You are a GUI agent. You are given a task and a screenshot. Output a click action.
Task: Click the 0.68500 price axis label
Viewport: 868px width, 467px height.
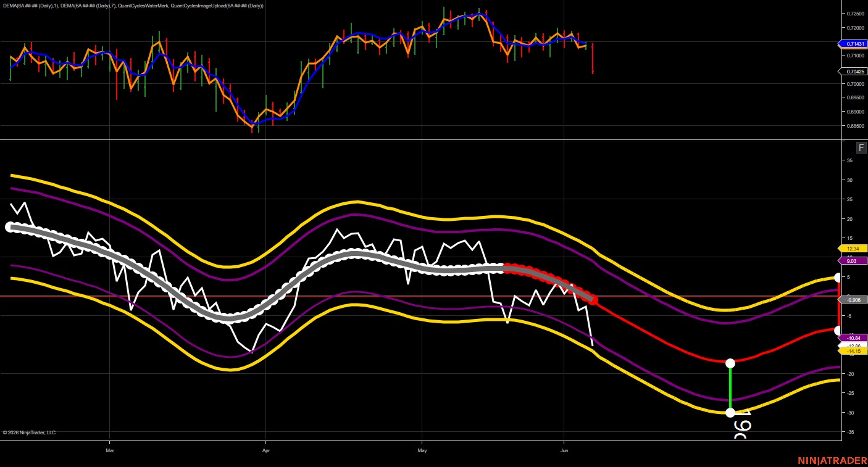point(855,126)
